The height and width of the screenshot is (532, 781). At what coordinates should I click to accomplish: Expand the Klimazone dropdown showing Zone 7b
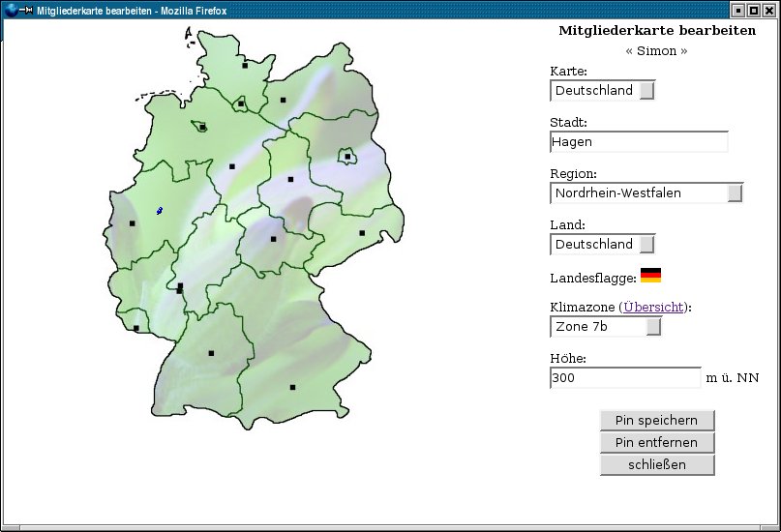click(x=605, y=327)
